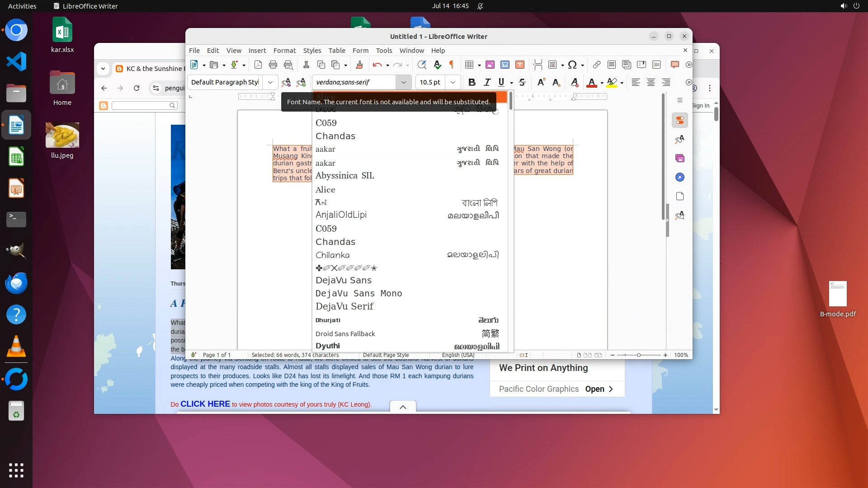
Task: Open the Table menu
Action: [x=336, y=51]
